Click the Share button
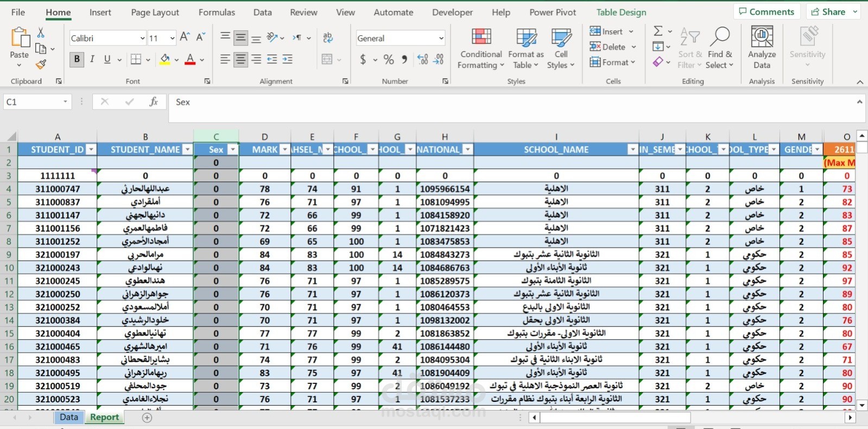The width and height of the screenshot is (868, 429). [833, 11]
